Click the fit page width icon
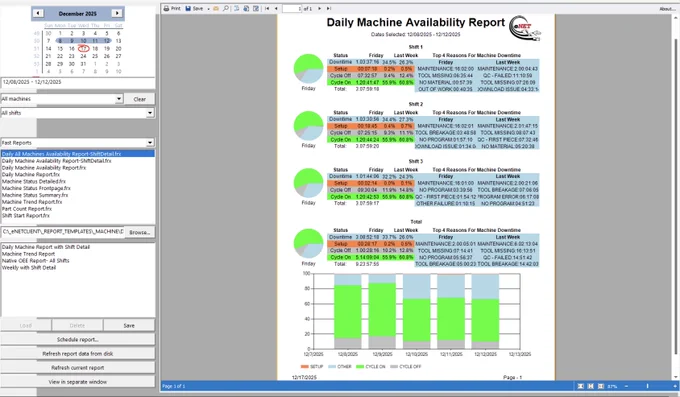Image resolution: width=680 pixels, height=397 pixels. pos(590,386)
